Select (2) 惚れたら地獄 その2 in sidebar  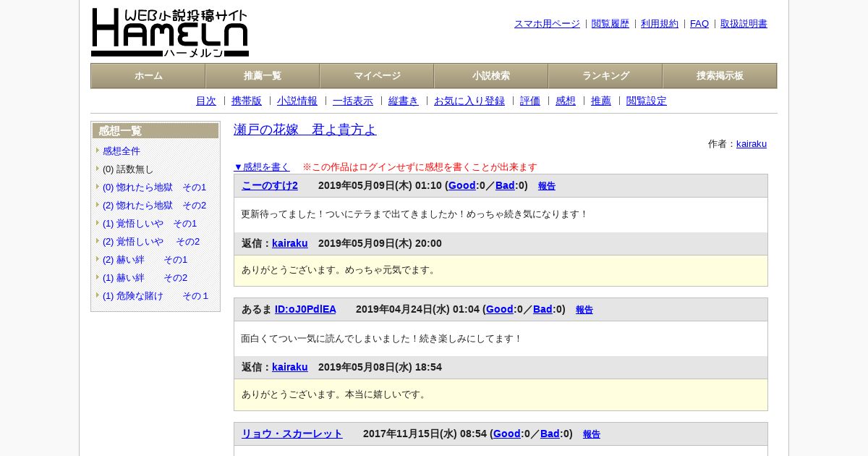(x=154, y=206)
